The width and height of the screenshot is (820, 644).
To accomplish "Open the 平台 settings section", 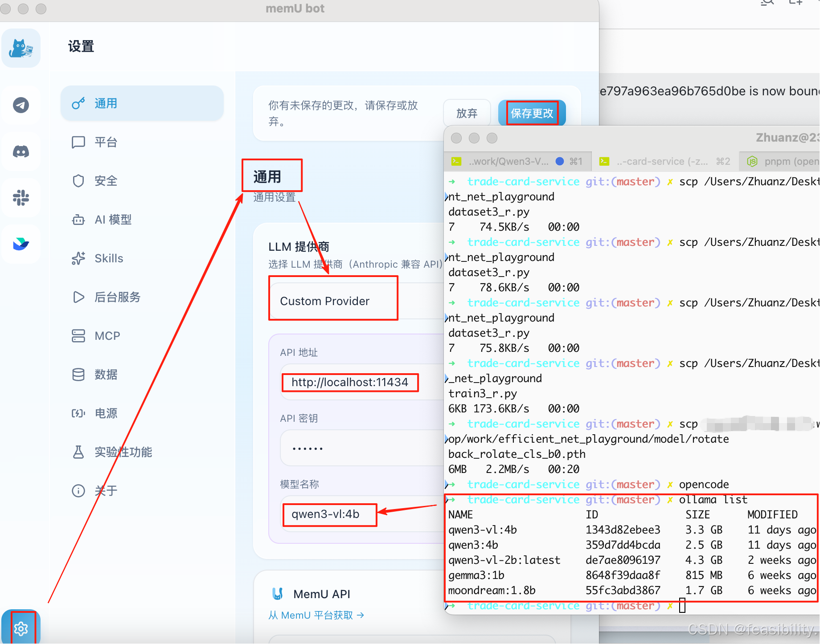I will (x=142, y=142).
